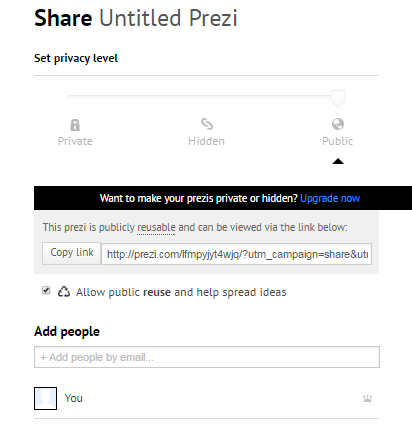Click the recycle reuse icon
This screenshot has width=412, height=427.
coord(64,291)
